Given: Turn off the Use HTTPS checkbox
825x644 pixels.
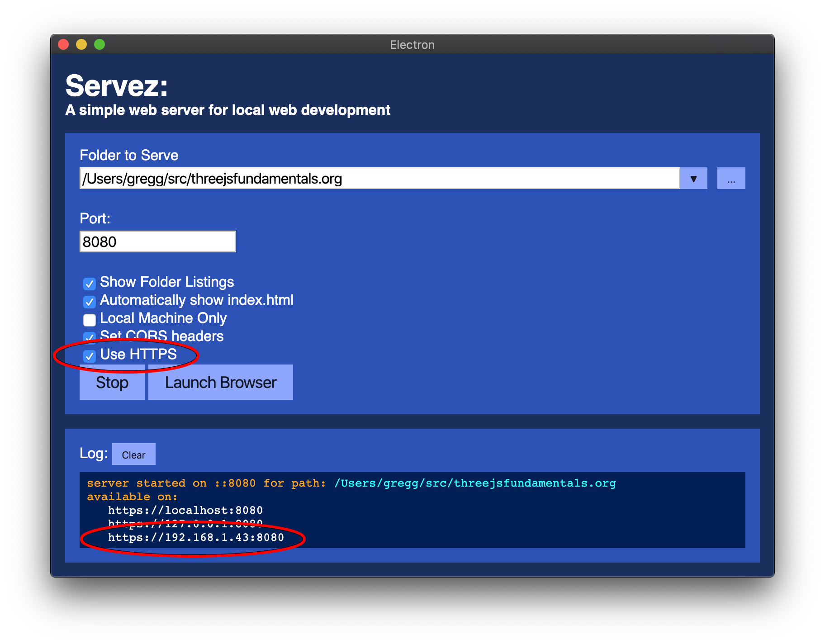Looking at the screenshot, I should pyautogui.click(x=90, y=356).
